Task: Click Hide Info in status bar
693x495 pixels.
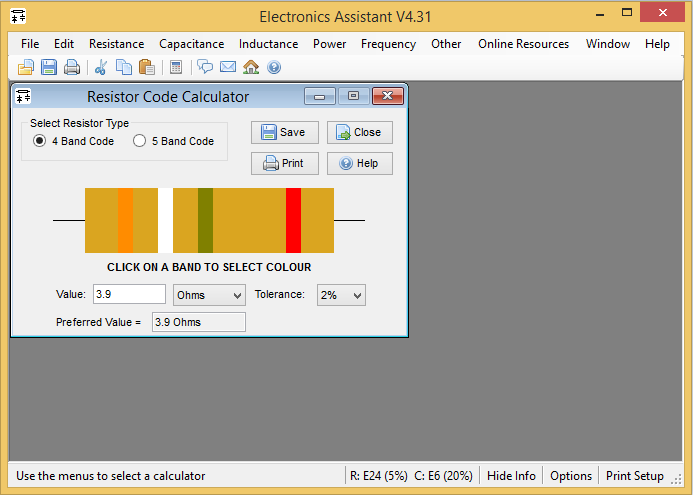Action: [511, 476]
